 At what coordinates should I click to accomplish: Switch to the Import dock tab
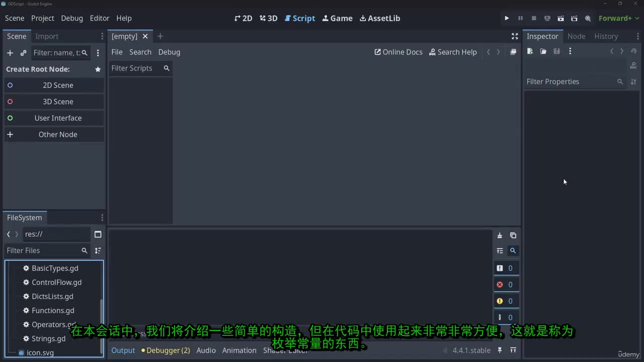point(47,36)
